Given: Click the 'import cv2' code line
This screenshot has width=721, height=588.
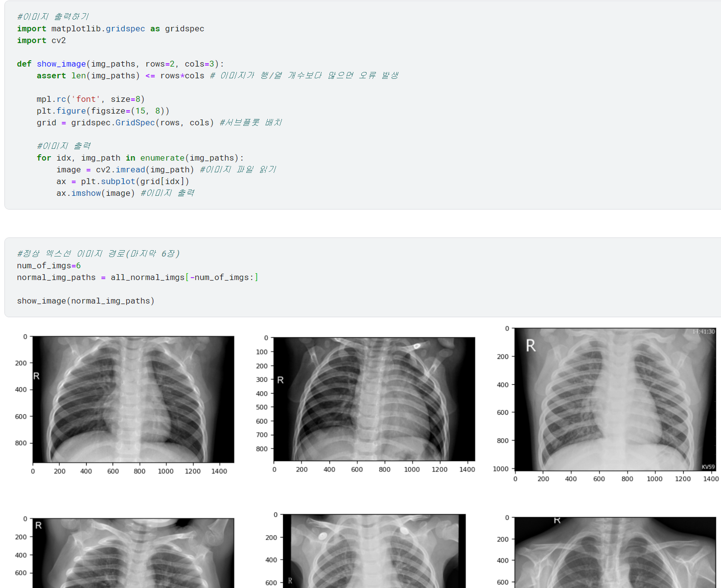Looking at the screenshot, I should (42, 41).
